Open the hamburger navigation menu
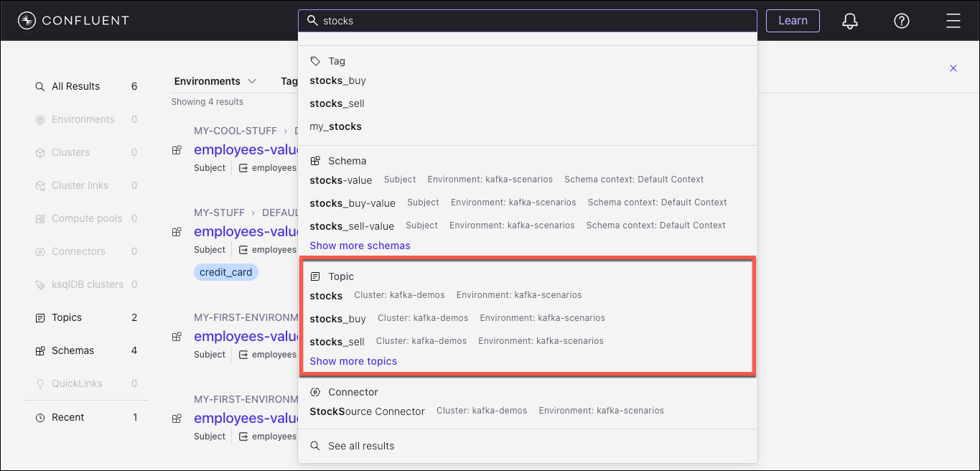Viewport: 980px width, 471px height. pyautogui.click(x=953, y=21)
